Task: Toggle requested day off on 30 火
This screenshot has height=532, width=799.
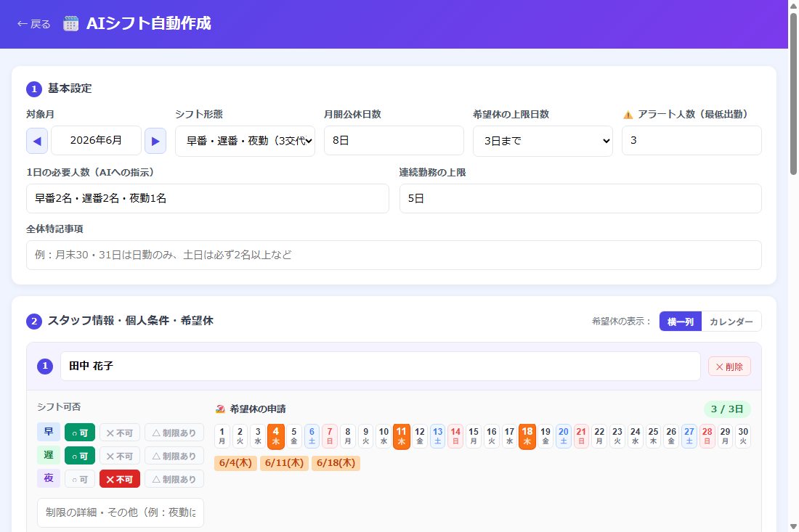Action: 743,436
